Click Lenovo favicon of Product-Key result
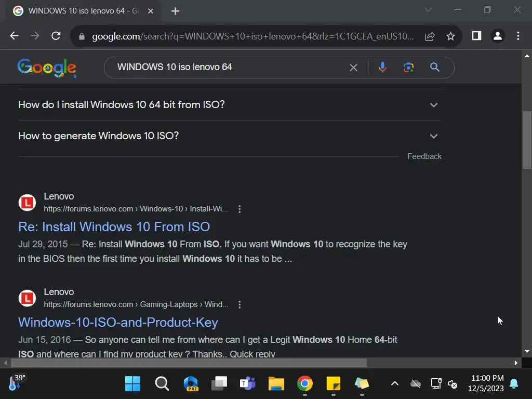Viewport: 532px width, 399px height. point(27,299)
